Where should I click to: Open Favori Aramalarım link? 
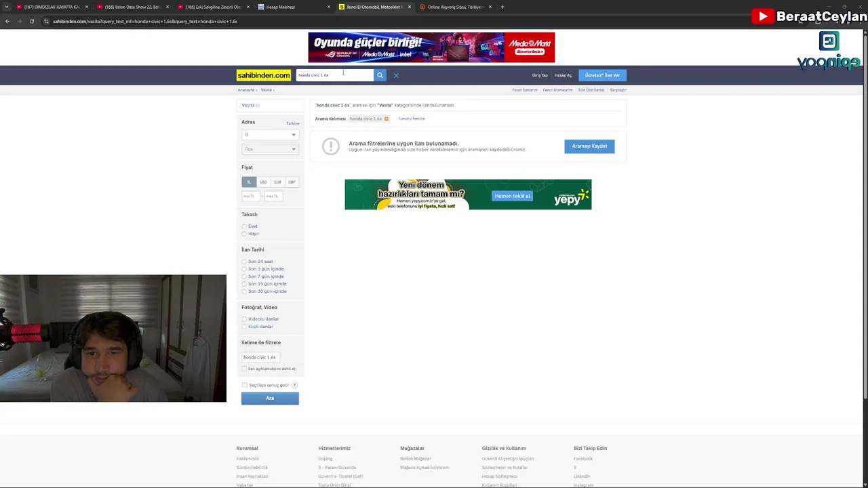(x=557, y=89)
